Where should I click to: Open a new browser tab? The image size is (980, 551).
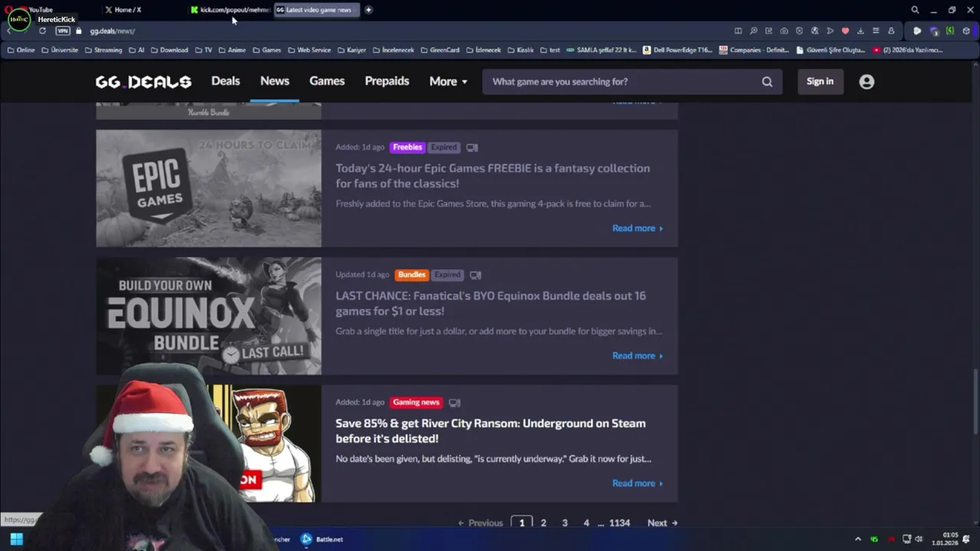[368, 10]
